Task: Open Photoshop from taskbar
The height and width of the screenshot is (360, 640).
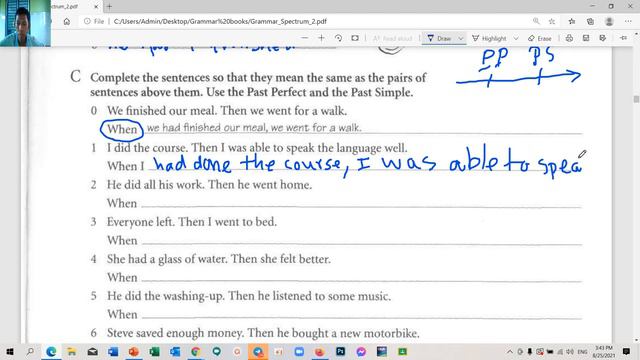Action: (x=340, y=351)
